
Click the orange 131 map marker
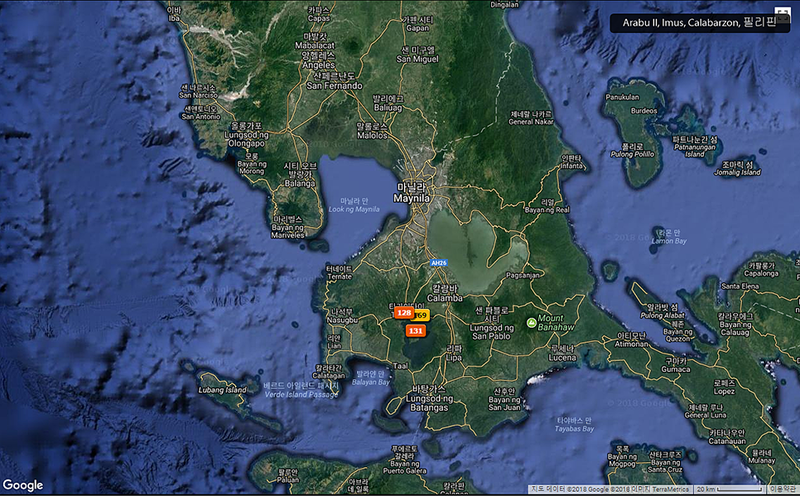[416, 331]
